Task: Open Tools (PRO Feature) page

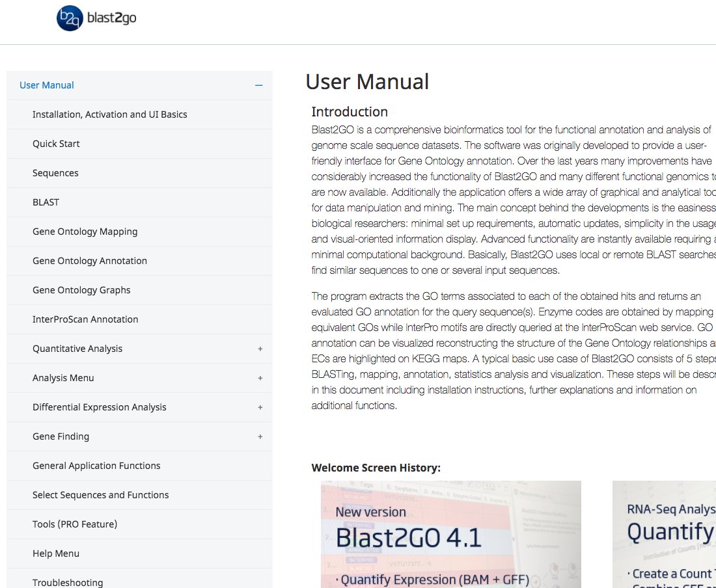Action: (x=75, y=524)
